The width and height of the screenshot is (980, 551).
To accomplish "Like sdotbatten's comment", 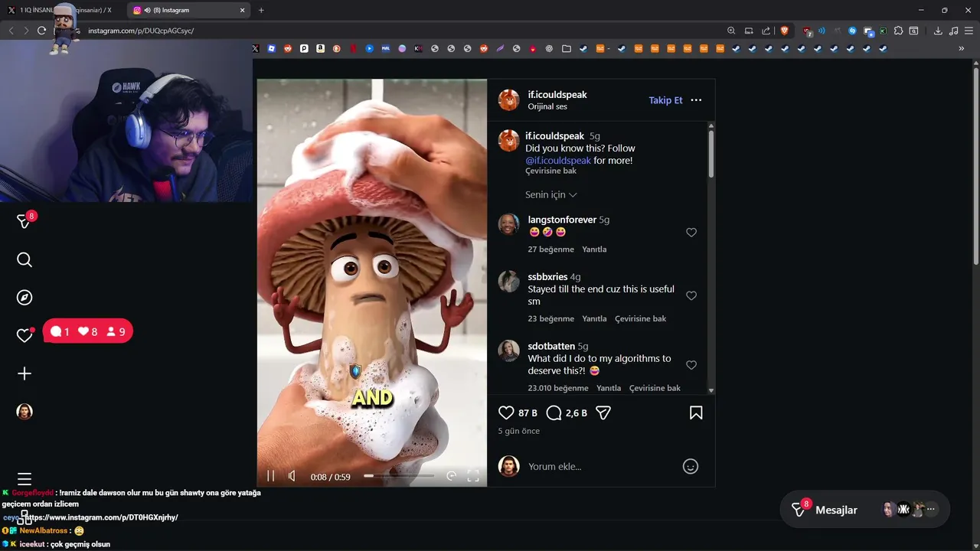I will (x=691, y=365).
